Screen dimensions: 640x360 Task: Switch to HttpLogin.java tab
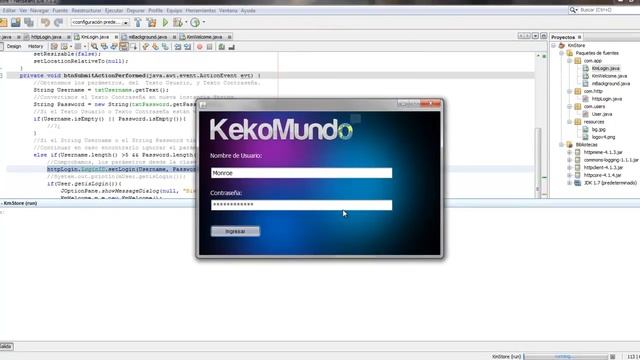(46, 37)
